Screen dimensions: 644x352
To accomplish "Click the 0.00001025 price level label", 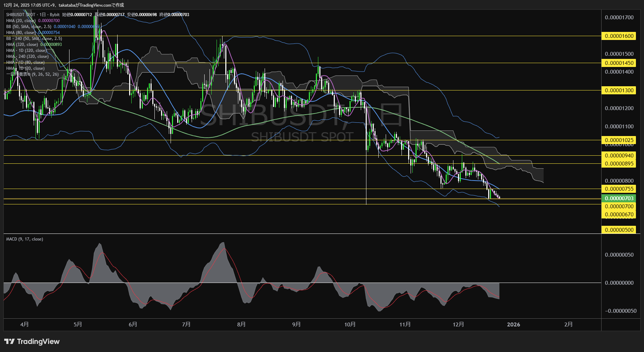I will pos(619,140).
